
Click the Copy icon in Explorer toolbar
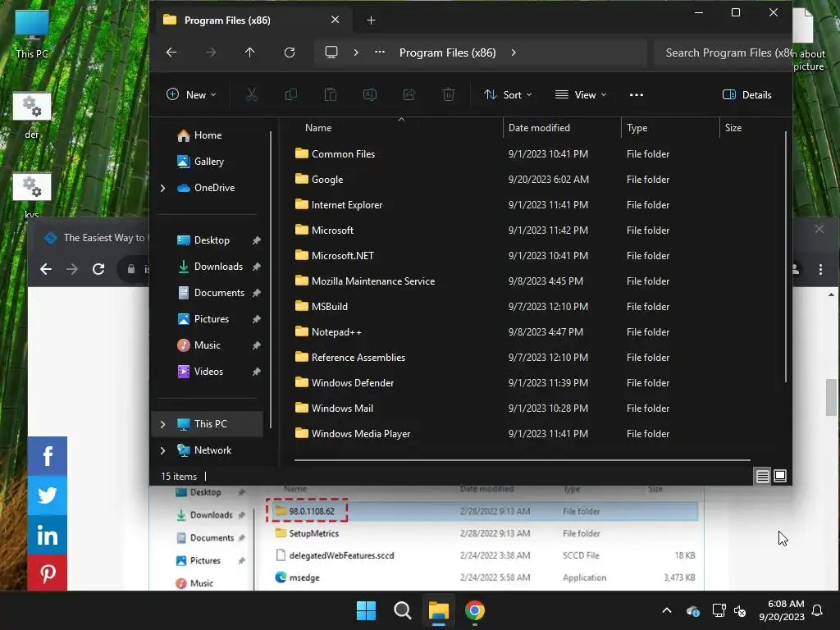click(x=291, y=95)
